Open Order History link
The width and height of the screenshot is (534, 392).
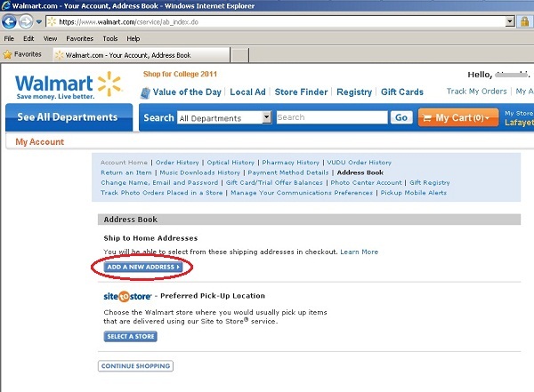(177, 163)
